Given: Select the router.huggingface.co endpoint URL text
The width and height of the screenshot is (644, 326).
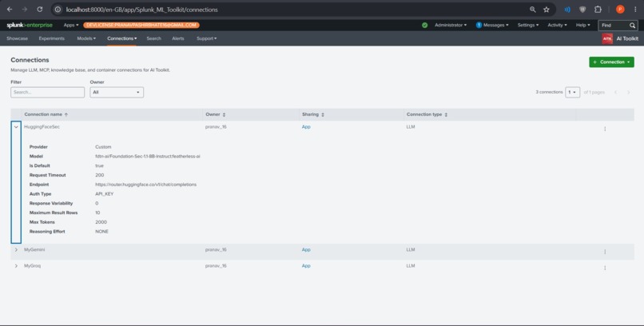Looking at the screenshot, I should (145, 185).
